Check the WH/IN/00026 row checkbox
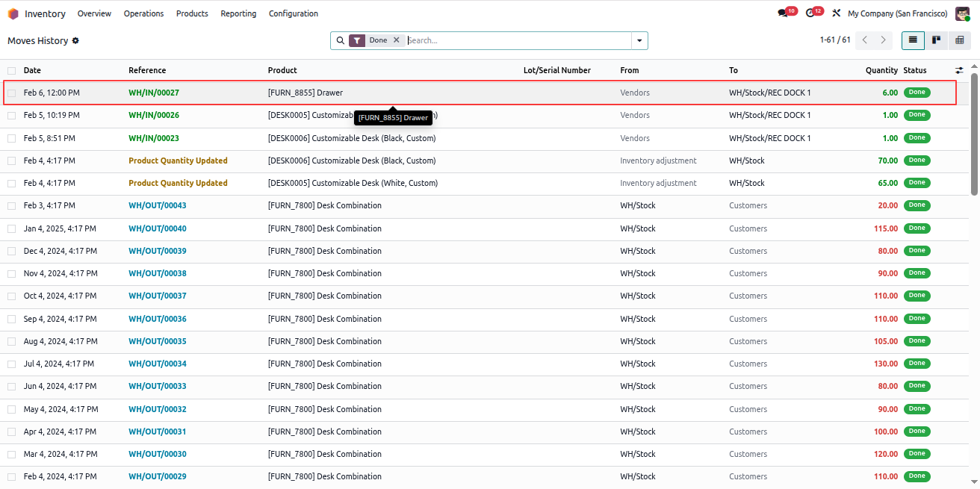 coord(12,116)
